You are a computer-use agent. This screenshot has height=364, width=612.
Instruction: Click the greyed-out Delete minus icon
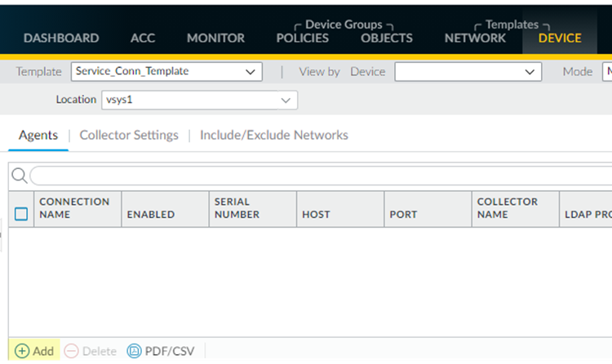pyautogui.click(x=71, y=351)
